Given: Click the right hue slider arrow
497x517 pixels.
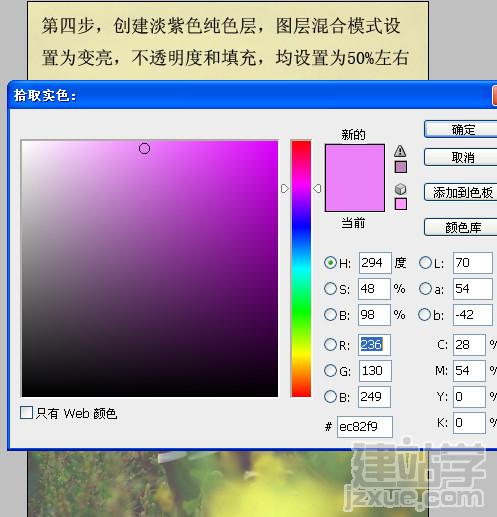Looking at the screenshot, I should click(x=317, y=189).
